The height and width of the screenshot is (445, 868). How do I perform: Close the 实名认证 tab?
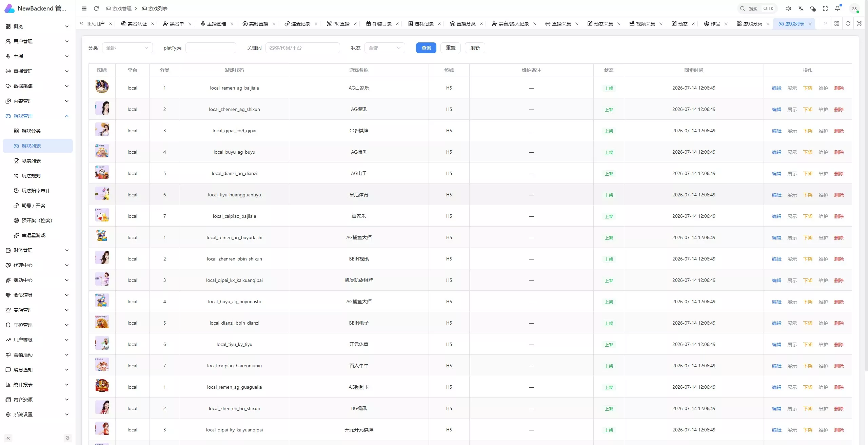point(153,24)
